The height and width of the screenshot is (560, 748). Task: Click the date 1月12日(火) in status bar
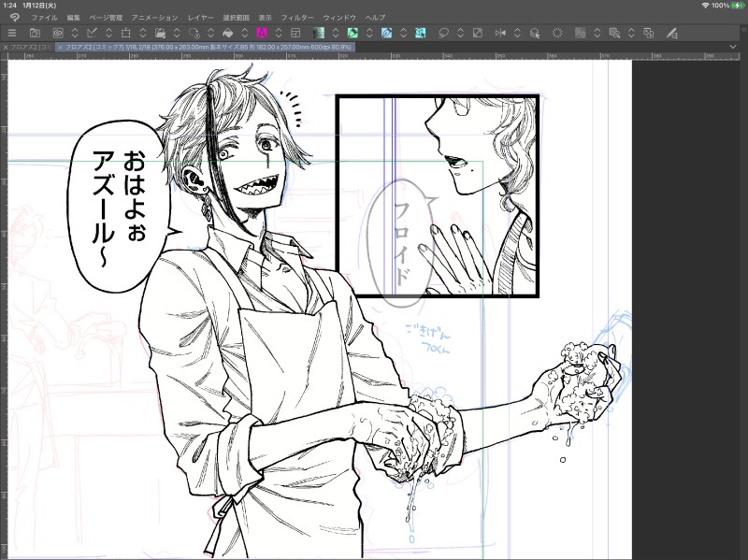coord(39,6)
